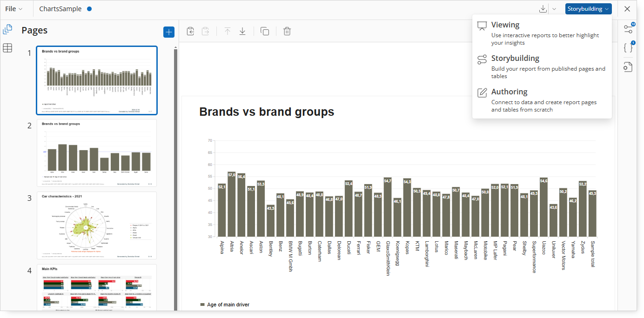The image size is (644, 318).
Task: Switch to Viewing mode
Action: pos(542,33)
